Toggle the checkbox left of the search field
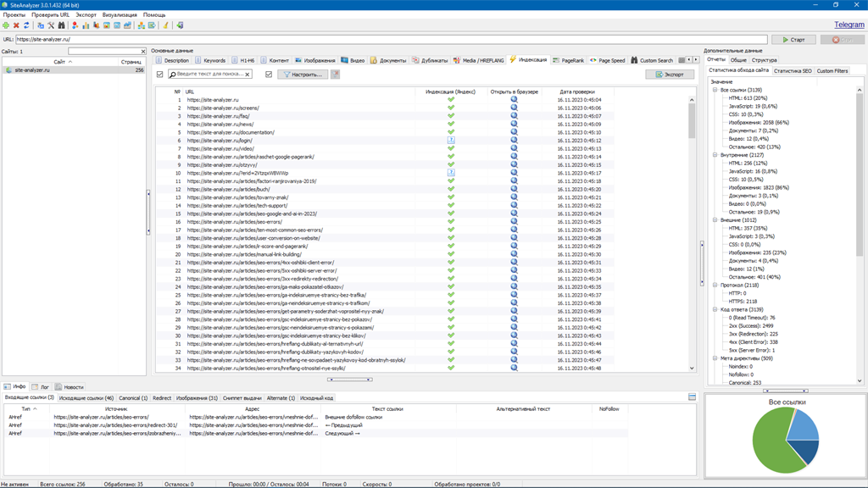This screenshot has width=868, height=488. 160,75
